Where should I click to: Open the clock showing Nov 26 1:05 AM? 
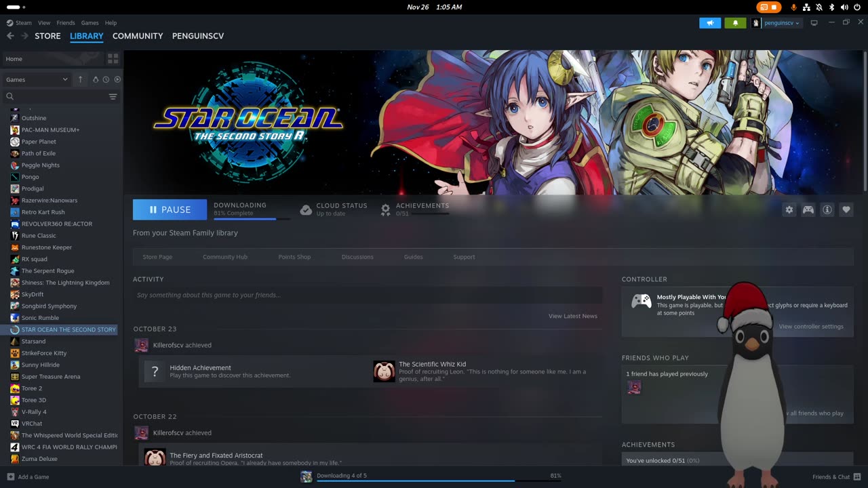point(434,7)
